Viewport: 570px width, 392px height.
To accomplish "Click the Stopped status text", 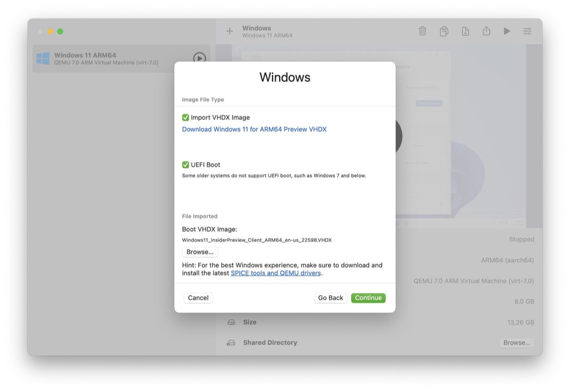I will coord(522,239).
